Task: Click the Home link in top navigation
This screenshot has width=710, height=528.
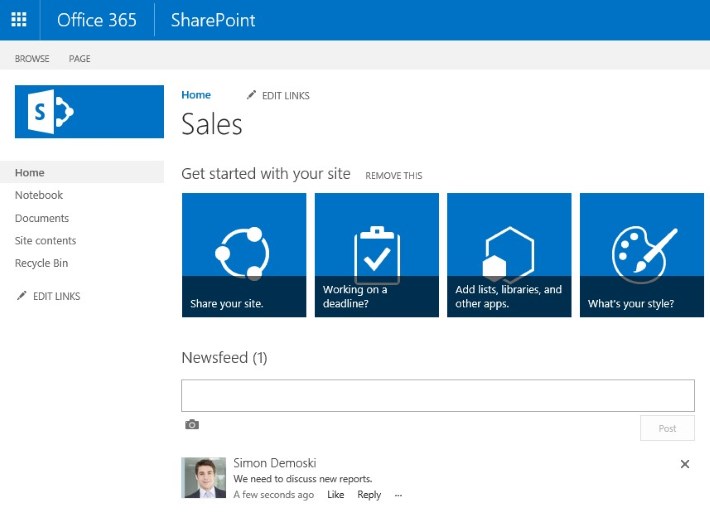Action: [x=196, y=95]
